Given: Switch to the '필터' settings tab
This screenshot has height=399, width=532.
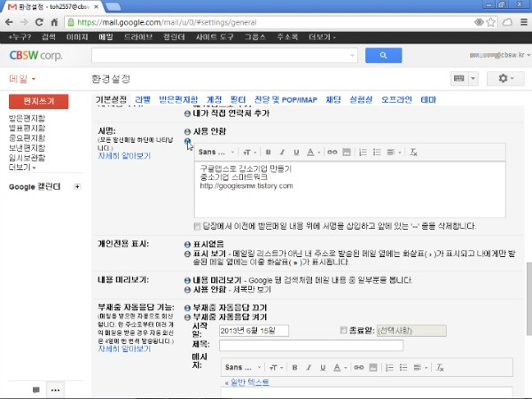Looking at the screenshot, I should pyautogui.click(x=238, y=99).
